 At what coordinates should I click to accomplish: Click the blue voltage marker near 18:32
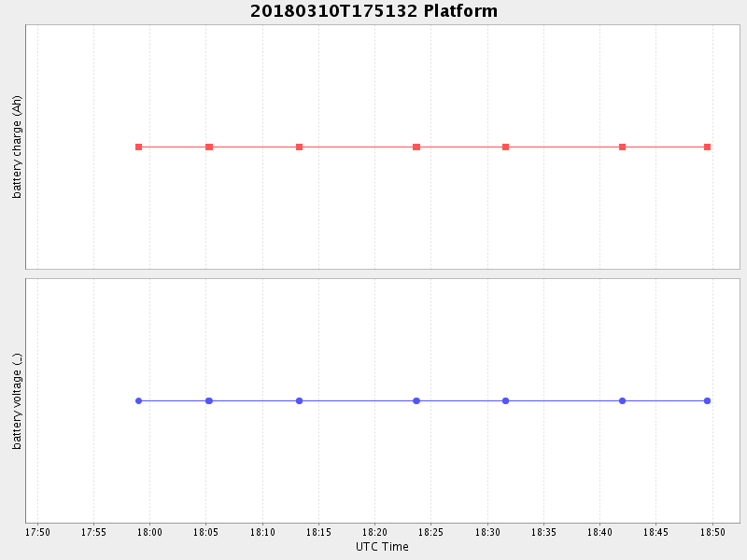pyautogui.click(x=505, y=401)
